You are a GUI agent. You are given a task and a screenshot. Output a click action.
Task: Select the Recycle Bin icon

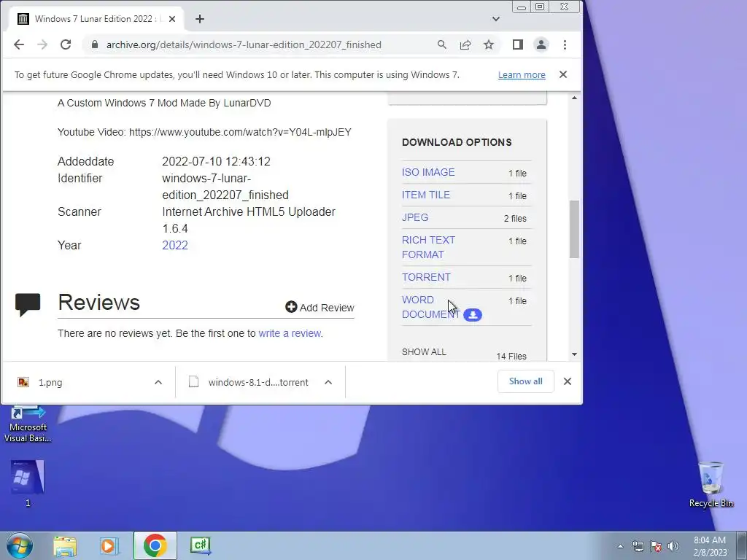click(711, 484)
